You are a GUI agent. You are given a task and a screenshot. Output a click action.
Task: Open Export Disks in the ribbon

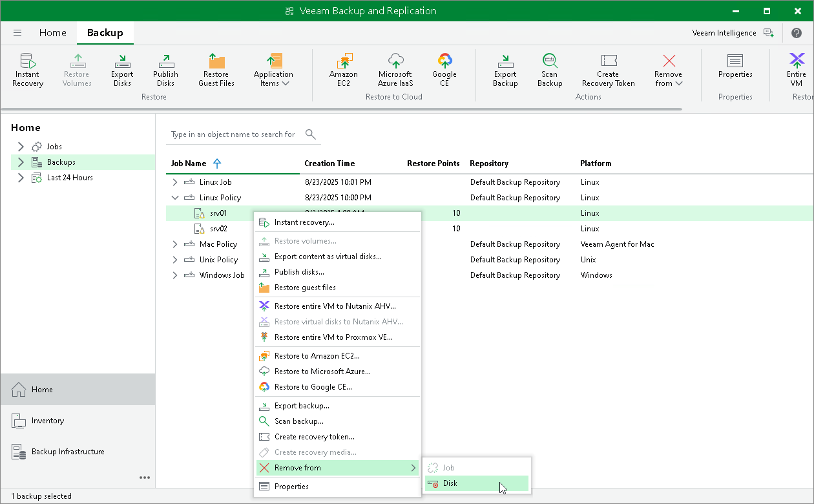click(122, 70)
